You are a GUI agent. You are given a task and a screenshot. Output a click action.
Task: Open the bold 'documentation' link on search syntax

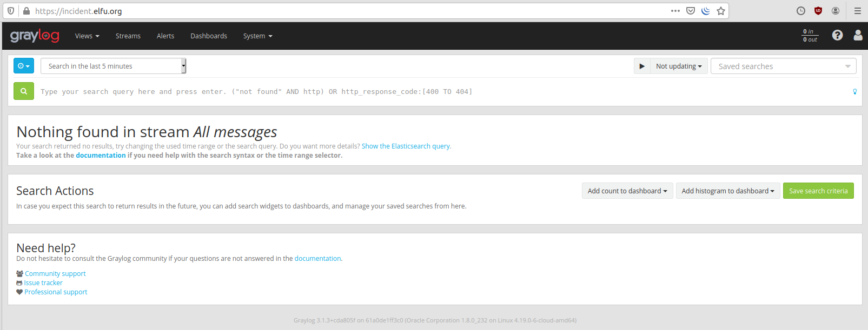101,155
